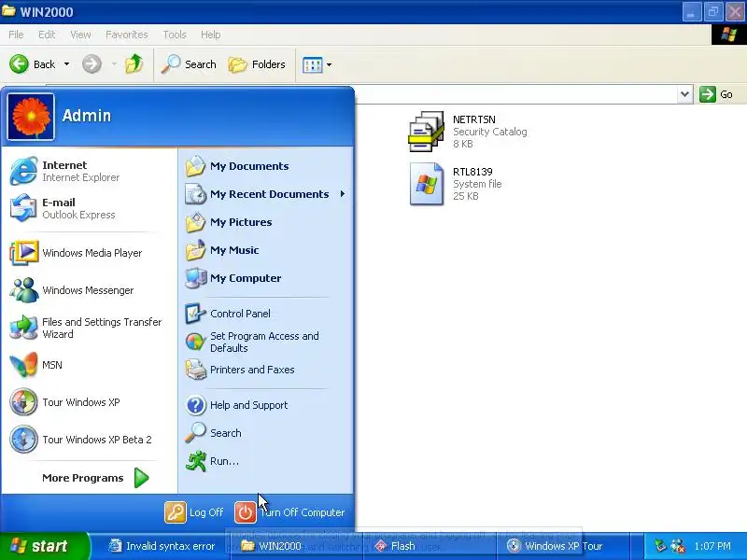Open My Computer

coord(266,278)
